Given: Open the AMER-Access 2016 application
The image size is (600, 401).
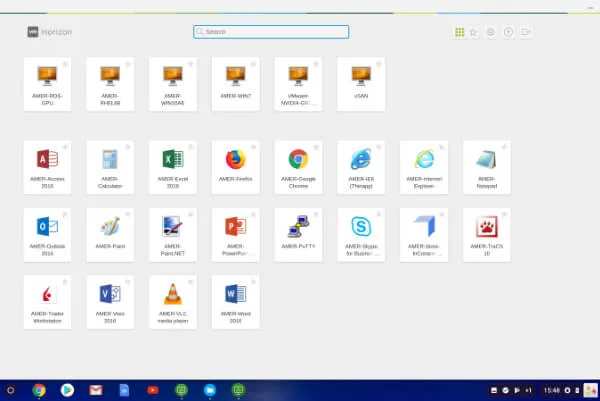Looking at the screenshot, I should [47, 167].
